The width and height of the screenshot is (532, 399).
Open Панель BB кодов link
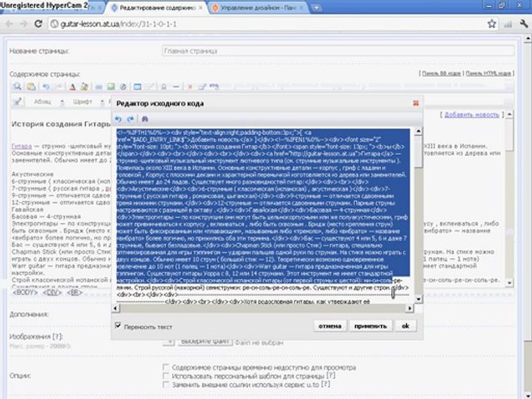[441, 73]
